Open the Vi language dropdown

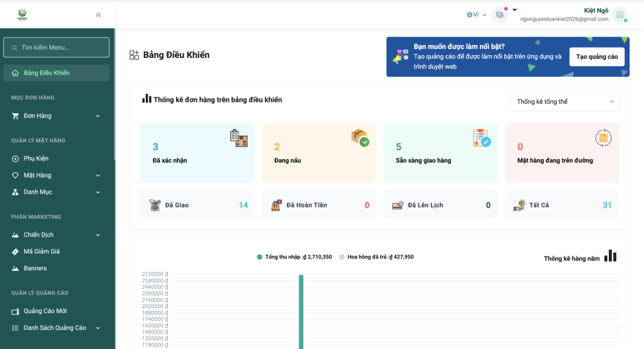pos(477,14)
